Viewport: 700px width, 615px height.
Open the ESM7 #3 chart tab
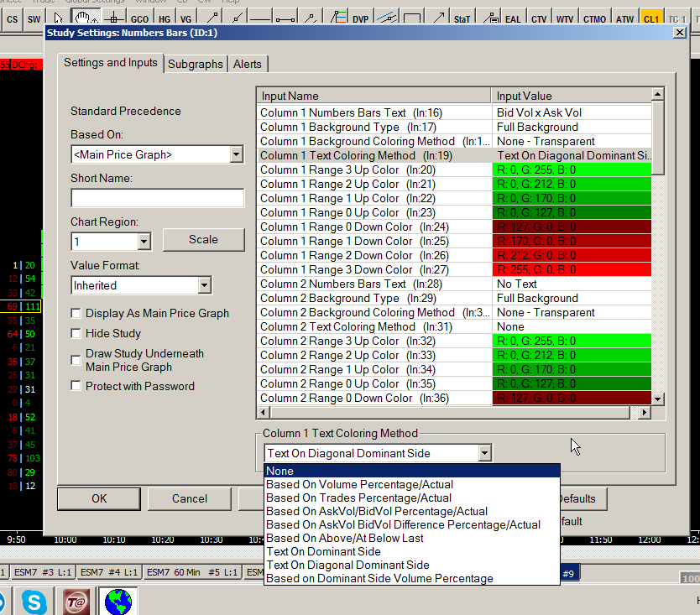click(43, 571)
